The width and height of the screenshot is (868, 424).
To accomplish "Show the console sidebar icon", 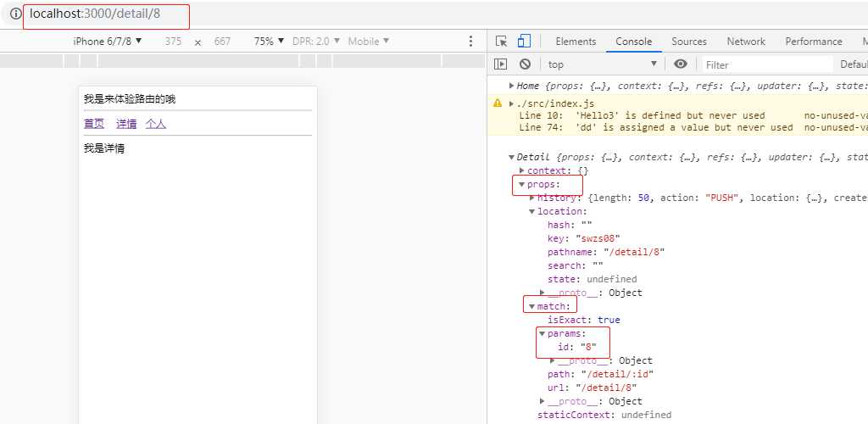I will pyautogui.click(x=500, y=64).
